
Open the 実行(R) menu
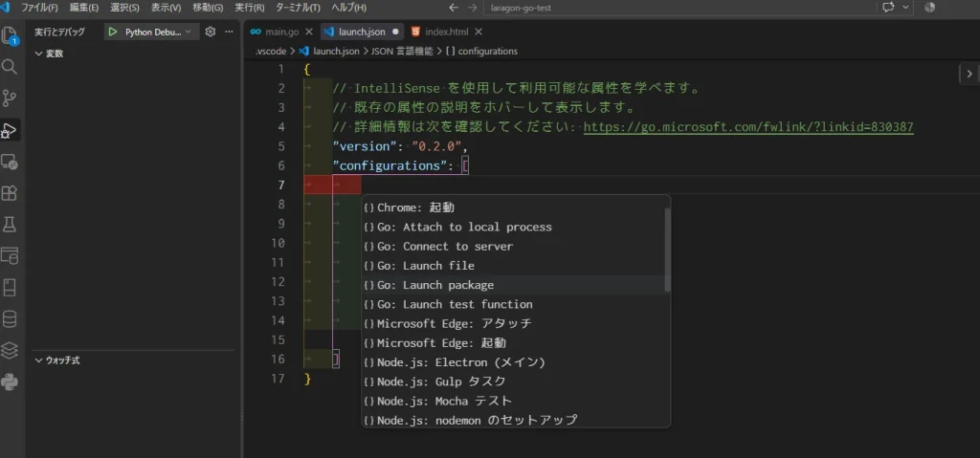250,8
